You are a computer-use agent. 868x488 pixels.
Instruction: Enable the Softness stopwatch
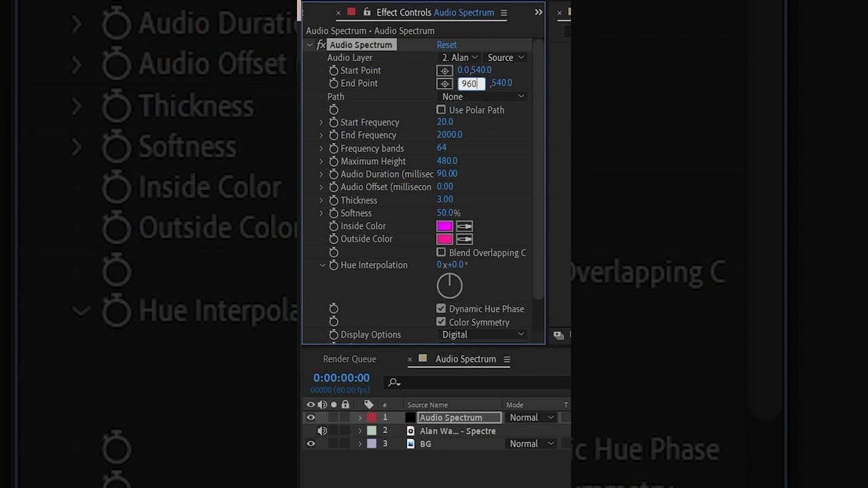pyautogui.click(x=334, y=213)
